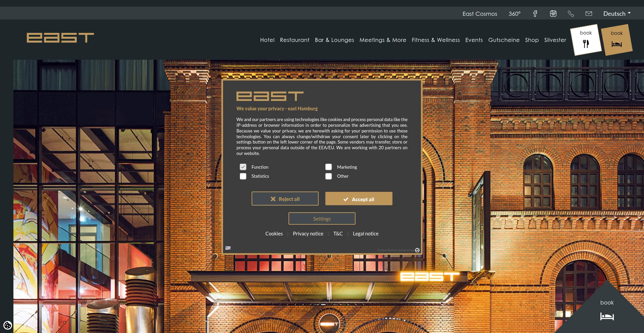Open Fitness & Wellness menu item

(x=435, y=40)
